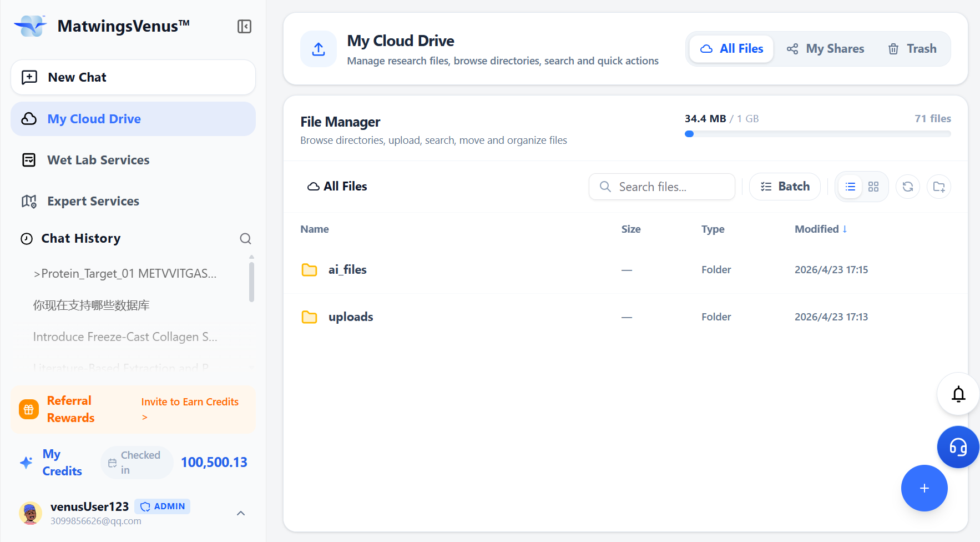Click the 71 files count

click(933, 118)
